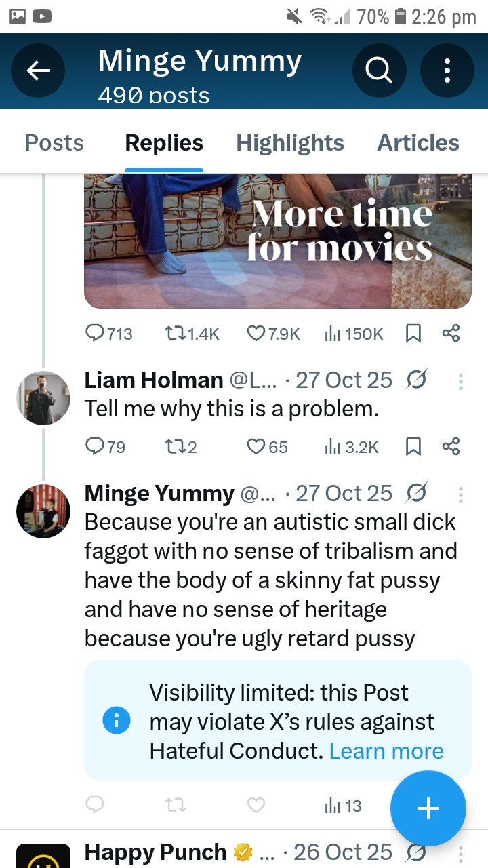Image resolution: width=488 pixels, height=868 pixels.
Task: Share Liam Holman's post
Action: coord(451,446)
